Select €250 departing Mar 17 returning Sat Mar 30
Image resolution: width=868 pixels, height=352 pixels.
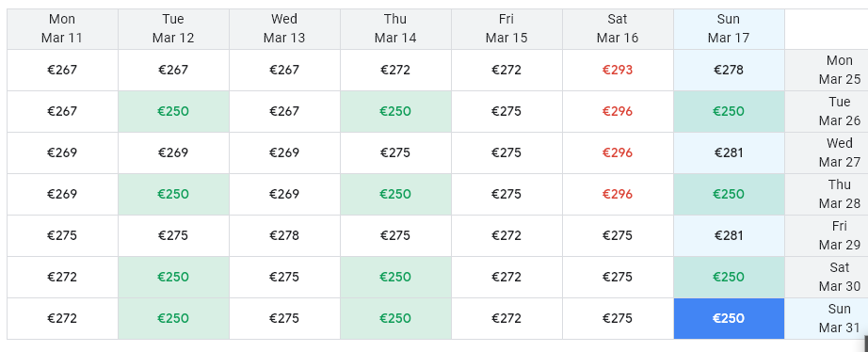[729, 278]
